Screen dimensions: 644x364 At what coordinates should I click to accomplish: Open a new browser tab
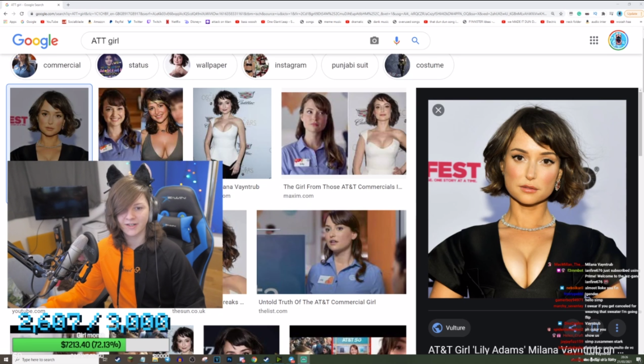pos(68,5)
